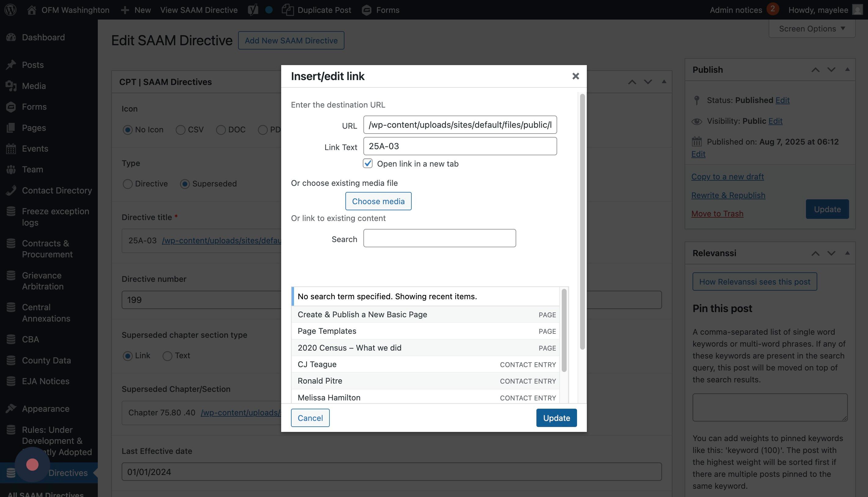Viewport: 868px width, 497px height.
Task: Select the CSV icon radio option
Action: pyautogui.click(x=181, y=130)
